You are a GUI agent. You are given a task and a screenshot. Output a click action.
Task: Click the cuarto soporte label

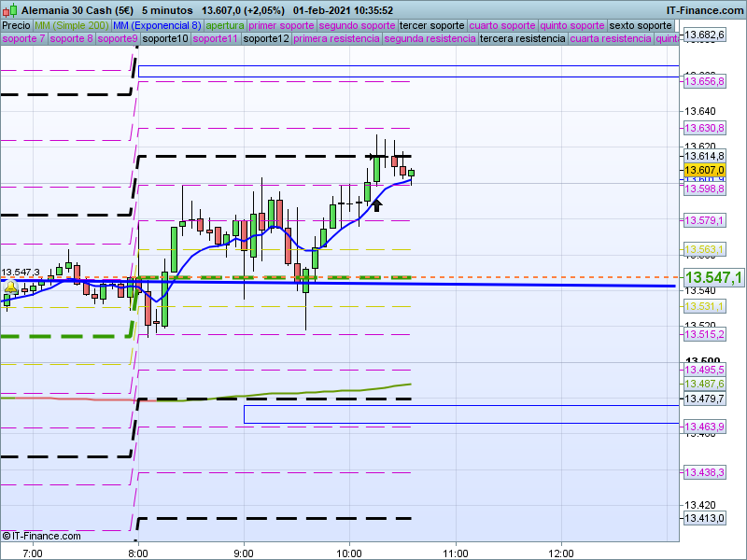[x=502, y=25]
